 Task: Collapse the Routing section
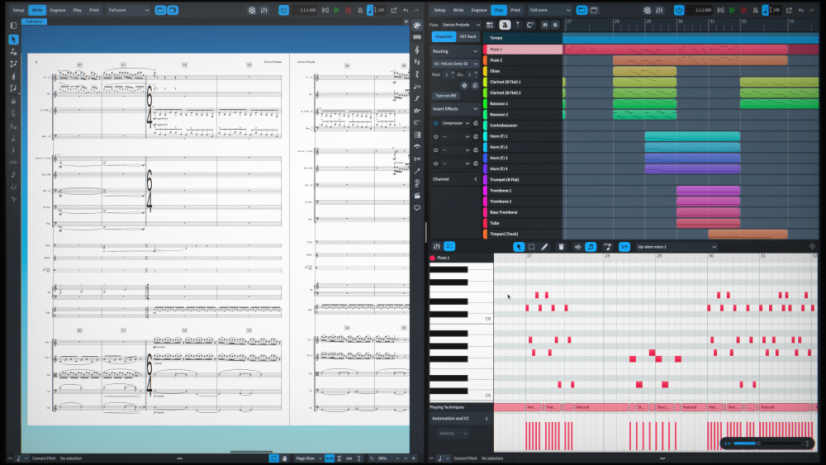455,51
